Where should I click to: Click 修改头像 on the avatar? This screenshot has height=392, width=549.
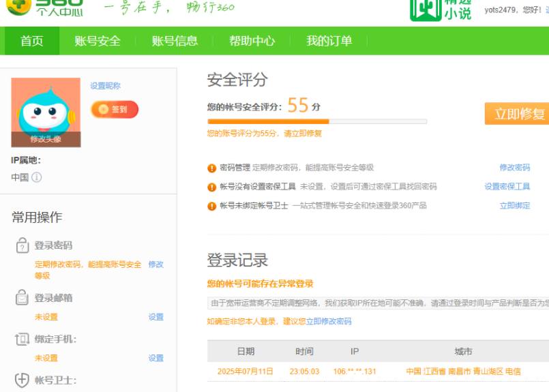coord(46,139)
